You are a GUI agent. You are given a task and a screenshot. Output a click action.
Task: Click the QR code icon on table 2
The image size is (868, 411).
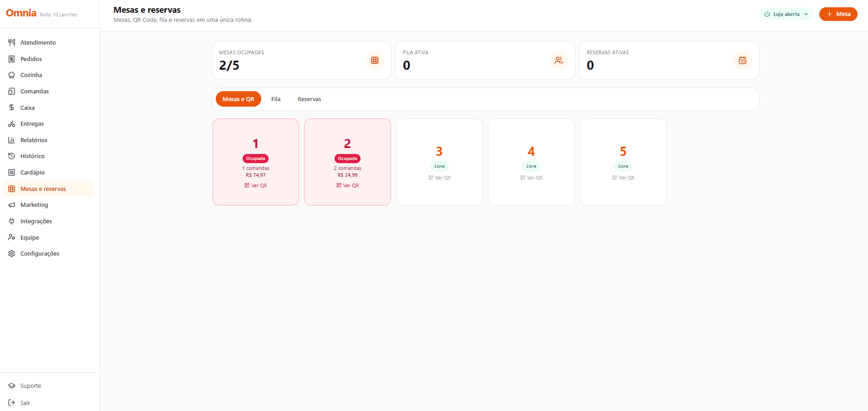point(339,185)
